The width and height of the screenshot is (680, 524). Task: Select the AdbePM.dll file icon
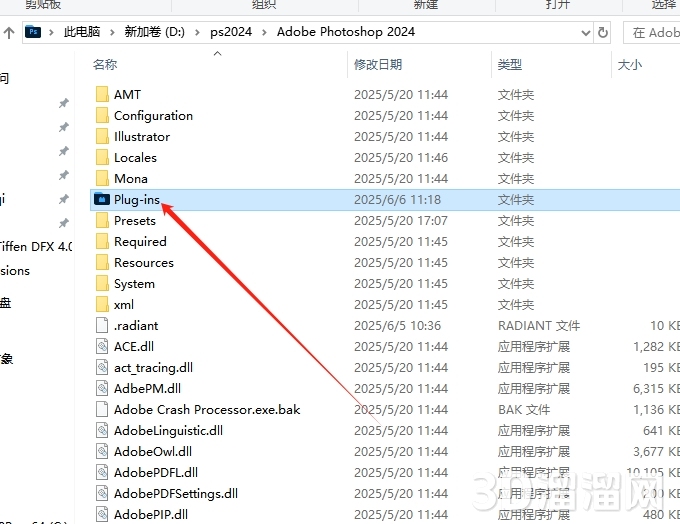pos(102,388)
